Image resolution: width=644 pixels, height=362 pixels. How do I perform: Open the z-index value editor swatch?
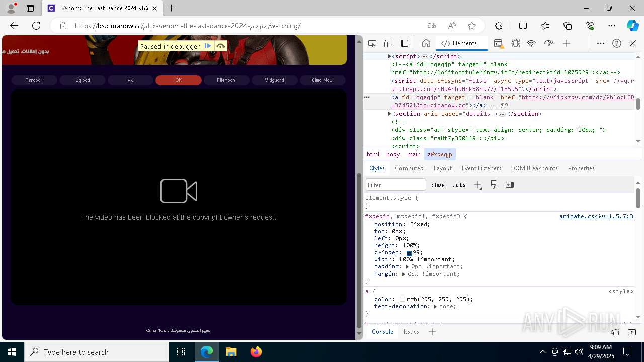coord(409,253)
